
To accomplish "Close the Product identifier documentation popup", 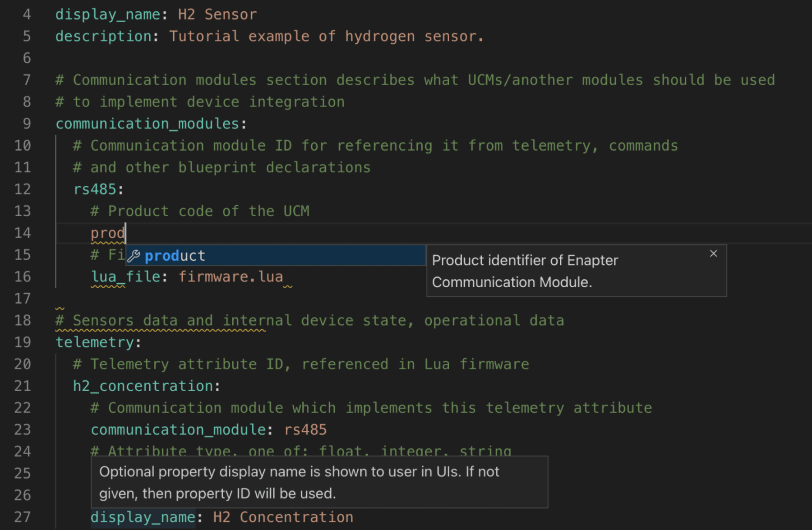I will [x=713, y=253].
